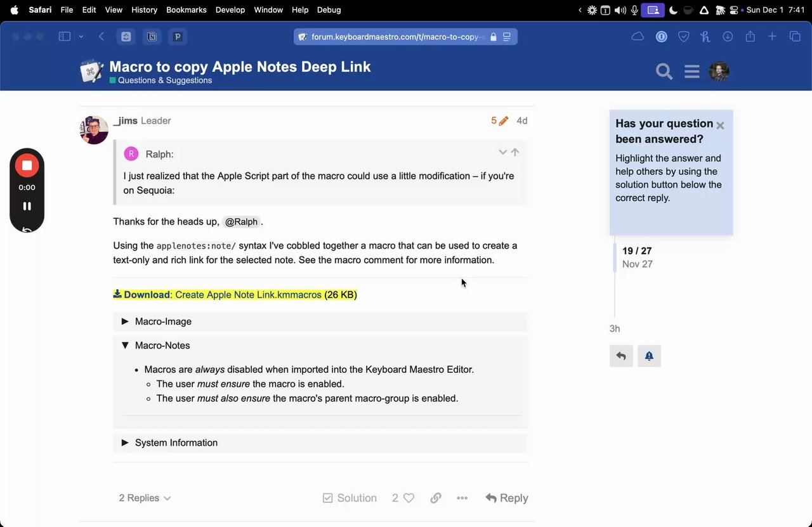The width and height of the screenshot is (812, 527).
Task: Open the File menu
Action: [x=67, y=10]
